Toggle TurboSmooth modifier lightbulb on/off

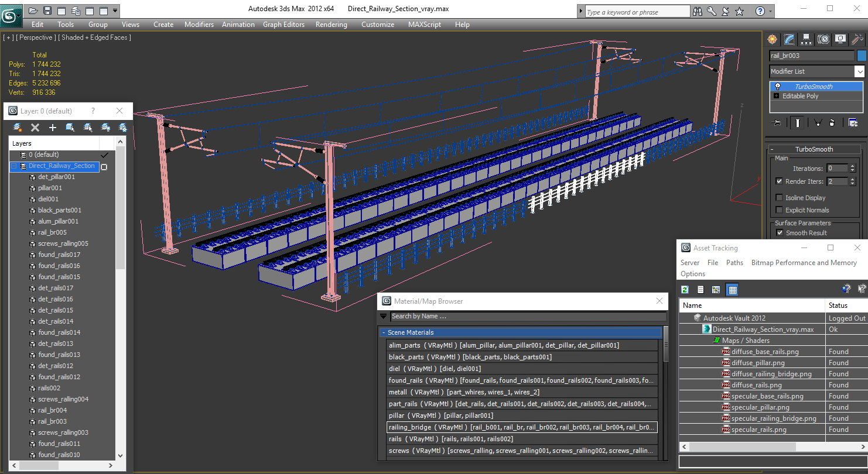pos(778,87)
